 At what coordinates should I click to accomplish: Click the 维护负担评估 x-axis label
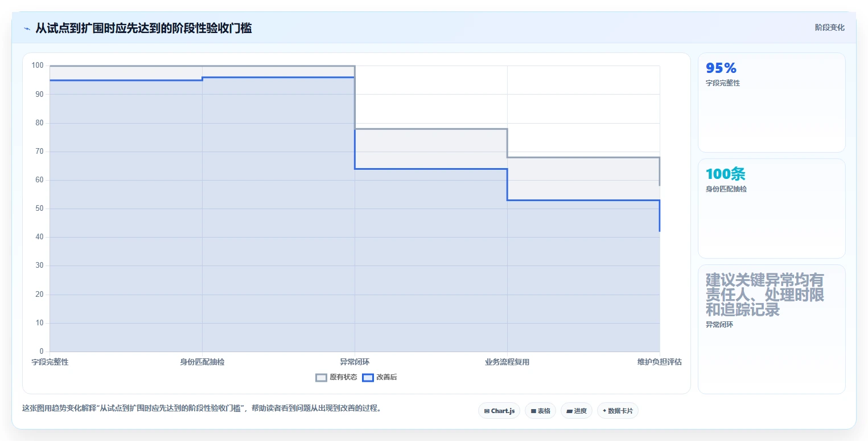pos(660,362)
